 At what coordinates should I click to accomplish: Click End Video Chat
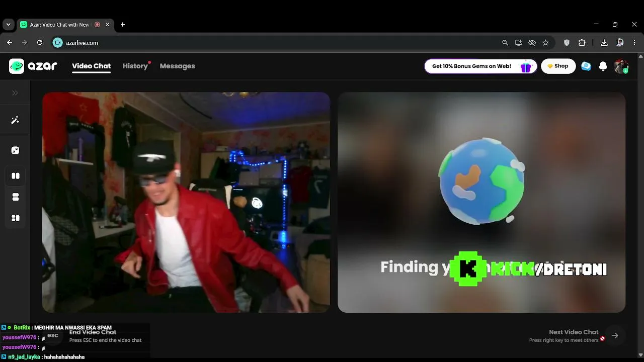pos(93,332)
